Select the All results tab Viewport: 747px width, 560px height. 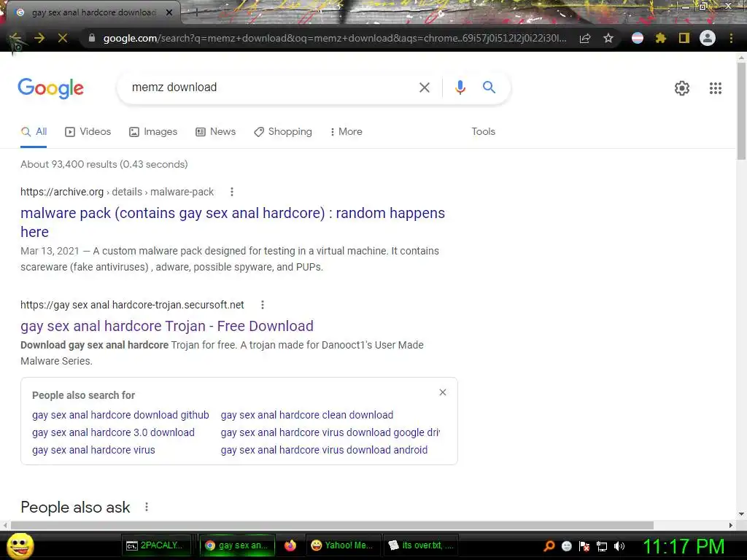tap(34, 131)
